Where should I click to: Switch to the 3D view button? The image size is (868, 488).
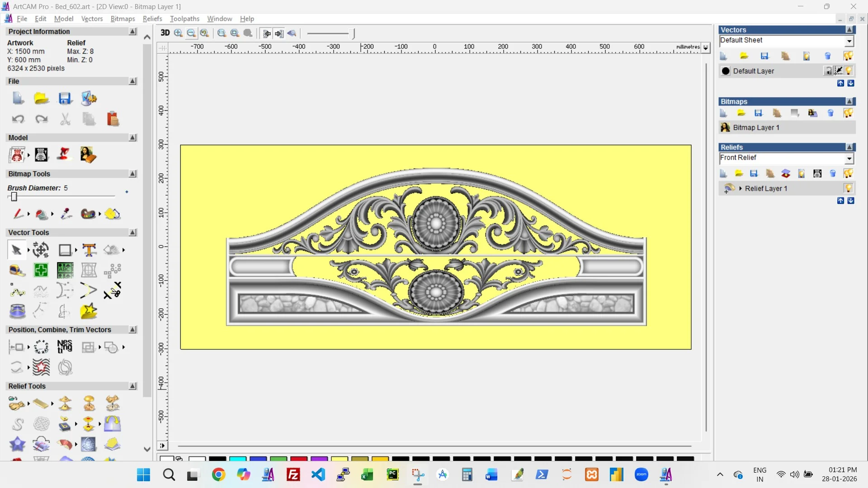click(165, 33)
